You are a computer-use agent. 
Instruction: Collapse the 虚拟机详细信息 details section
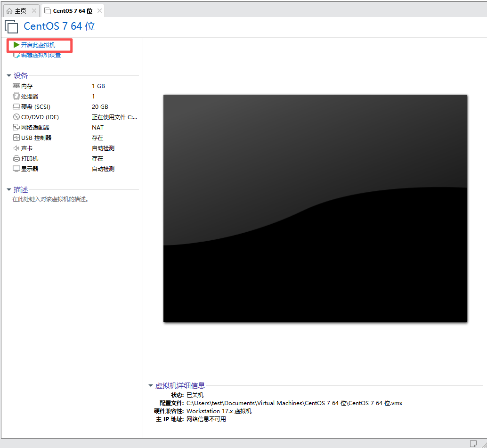pos(151,385)
